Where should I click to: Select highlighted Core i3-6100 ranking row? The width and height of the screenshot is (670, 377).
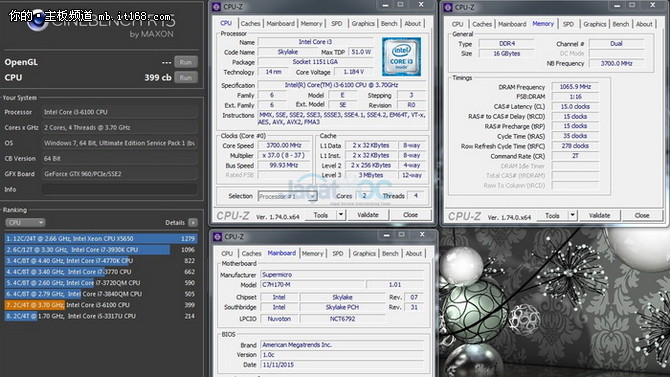[101, 305]
